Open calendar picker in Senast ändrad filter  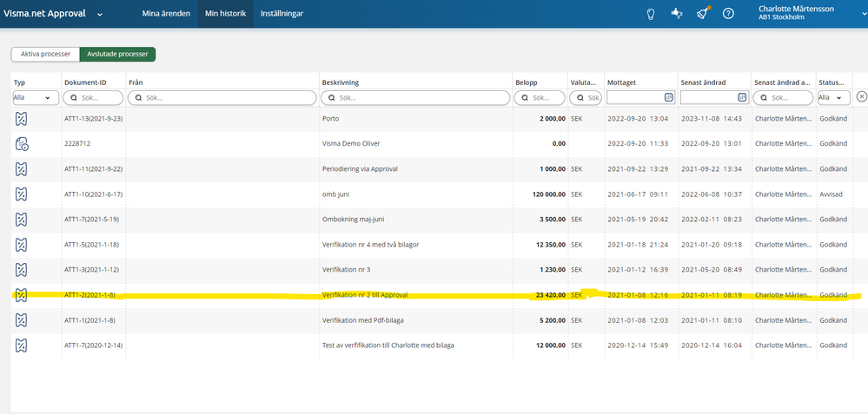coord(742,97)
